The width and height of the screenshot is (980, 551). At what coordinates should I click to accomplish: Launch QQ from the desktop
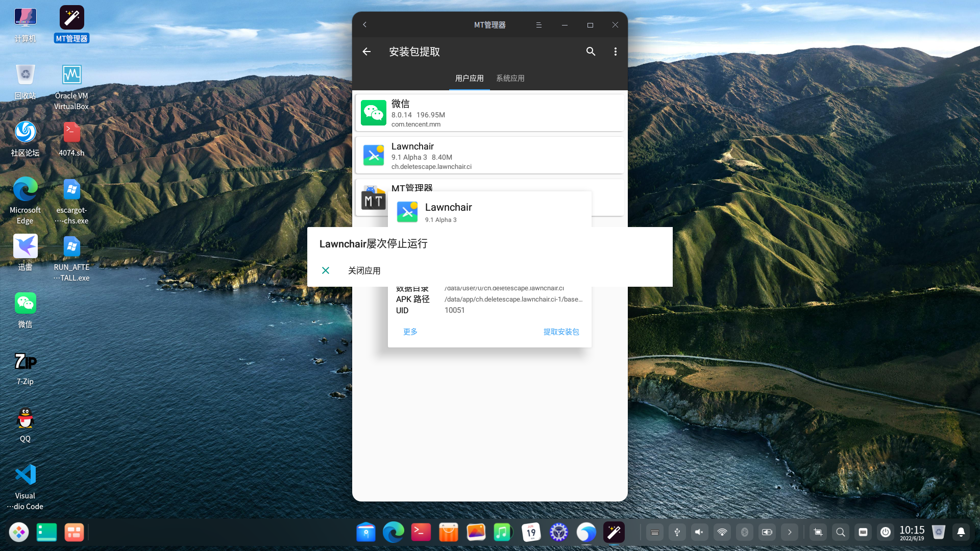pyautogui.click(x=25, y=418)
